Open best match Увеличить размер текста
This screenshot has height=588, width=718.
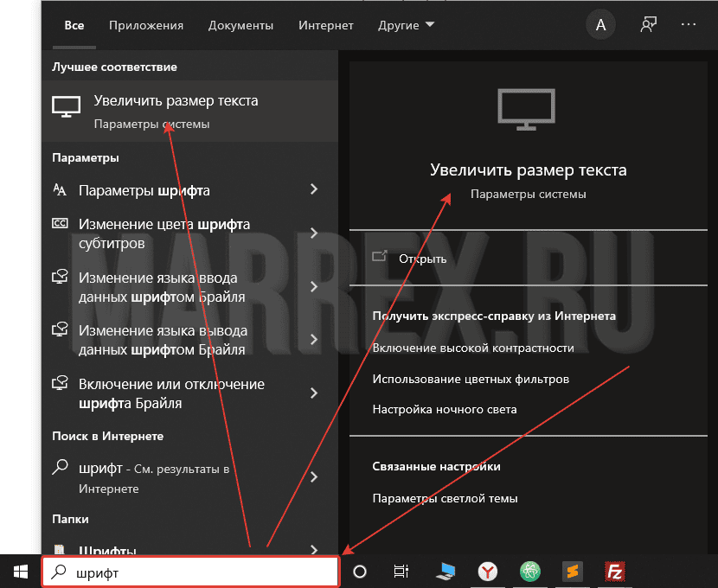[x=189, y=112]
